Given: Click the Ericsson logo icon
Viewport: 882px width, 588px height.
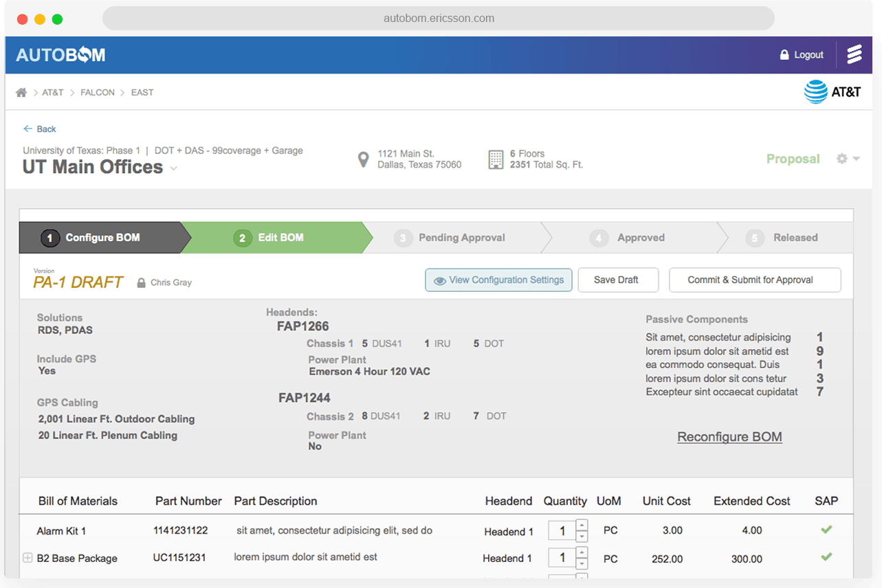Looking at the screenshot, I should coord(854,54).
